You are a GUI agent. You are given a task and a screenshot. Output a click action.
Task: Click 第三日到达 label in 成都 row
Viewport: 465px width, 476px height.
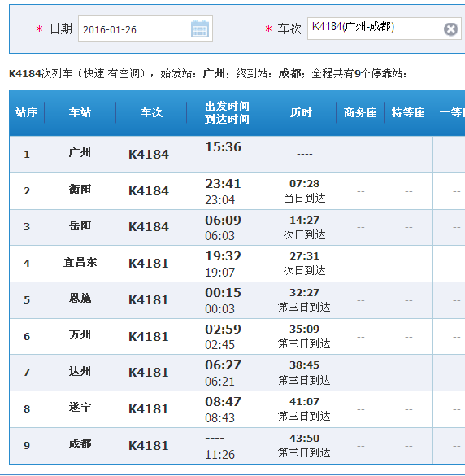(304, 452)
